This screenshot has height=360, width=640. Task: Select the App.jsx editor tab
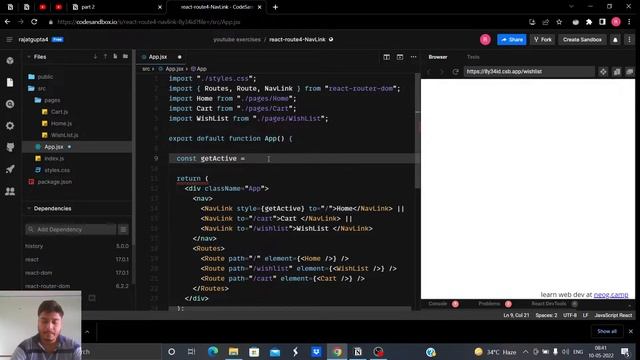tap(158, 57)
